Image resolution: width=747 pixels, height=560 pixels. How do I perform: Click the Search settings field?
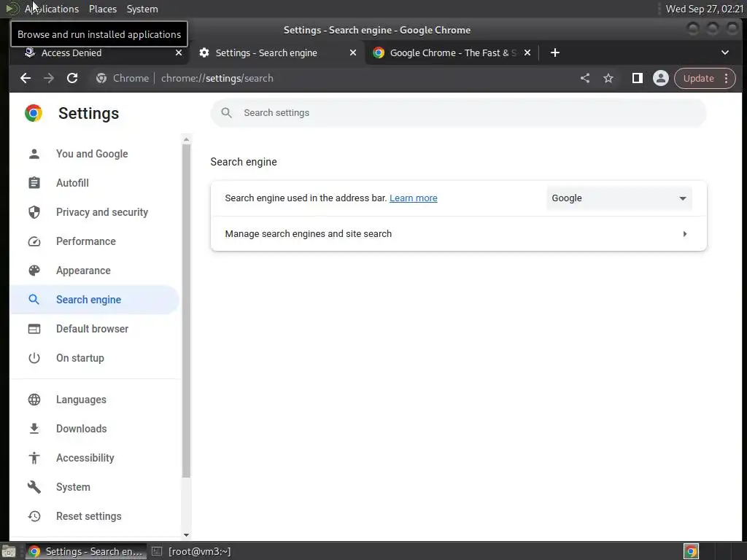458,113
